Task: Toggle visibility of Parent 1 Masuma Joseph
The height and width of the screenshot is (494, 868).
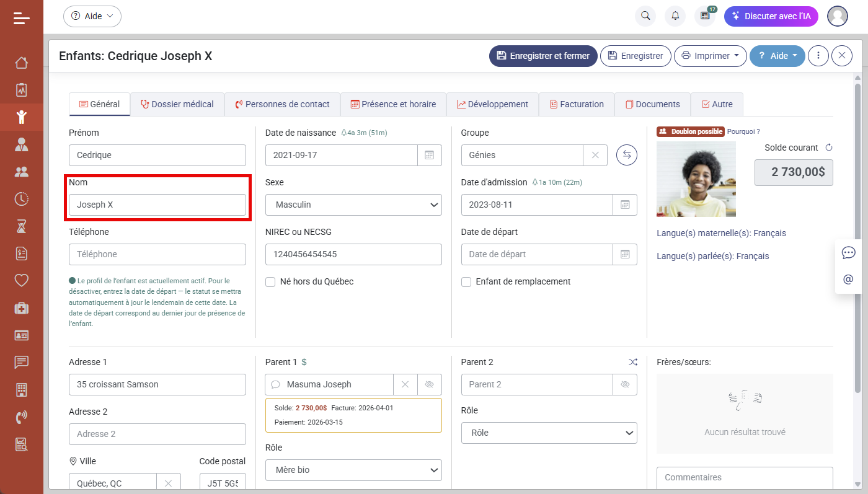Action: [x=429, y=384]
